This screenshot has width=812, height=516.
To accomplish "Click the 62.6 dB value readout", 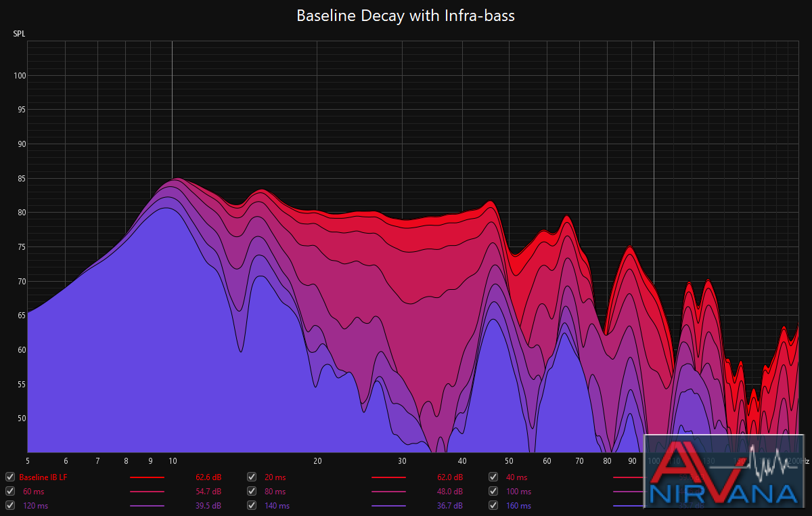I will point(208,477).
